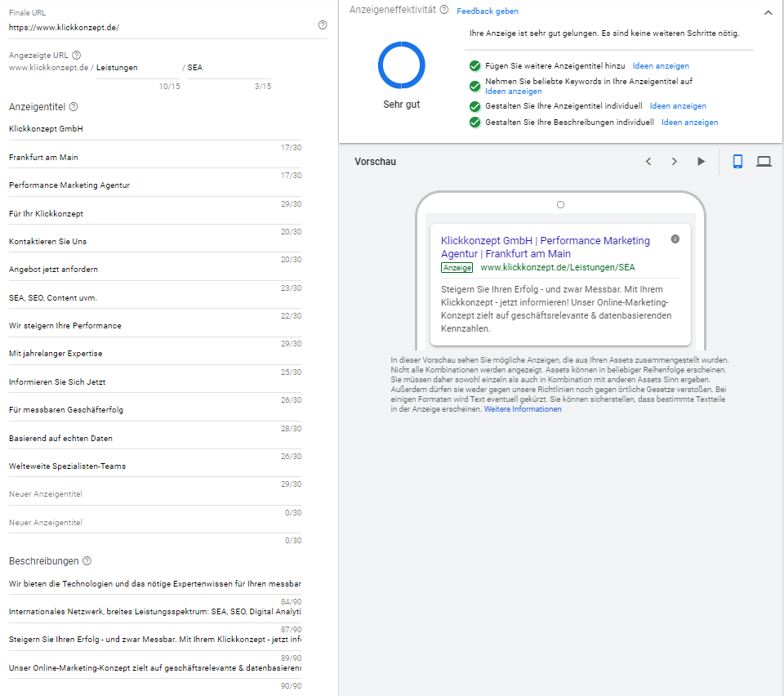Viewport: 784px width, 696px height.
Task: Edit the headline Welteweite Spezialisten-Teams
Action: [155, 466]
